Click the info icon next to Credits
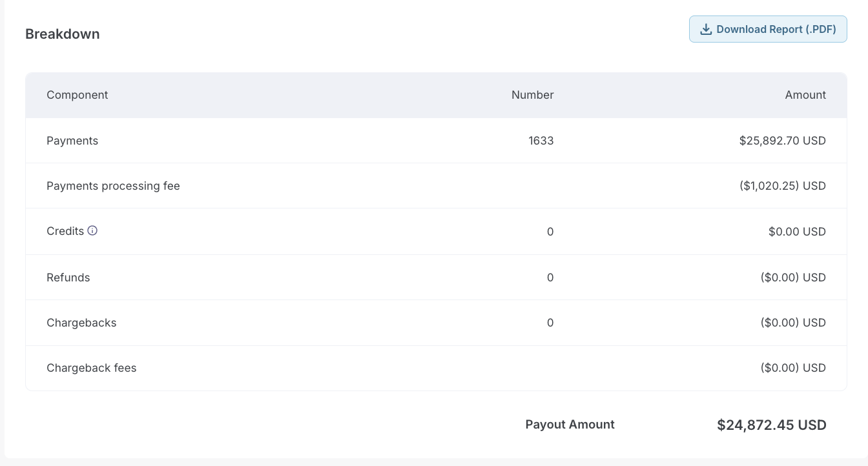The height and width of the screenshot is (466, 868). (x=92, y=230)
